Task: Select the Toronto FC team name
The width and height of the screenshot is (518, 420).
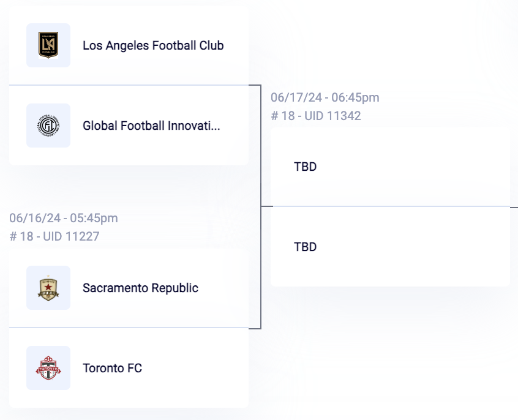Action: point(112,368)
